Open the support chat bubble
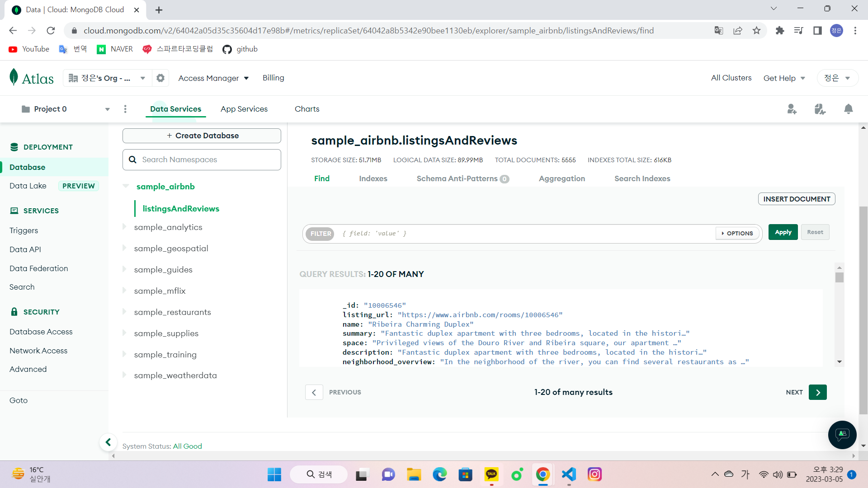The image size is (868, 488). pos(842,435)
